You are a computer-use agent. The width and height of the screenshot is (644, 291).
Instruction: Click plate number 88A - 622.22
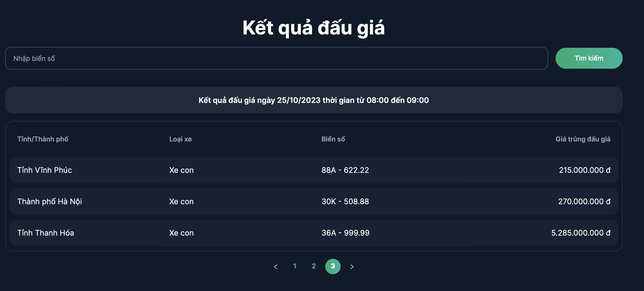[x=345, y=170]
